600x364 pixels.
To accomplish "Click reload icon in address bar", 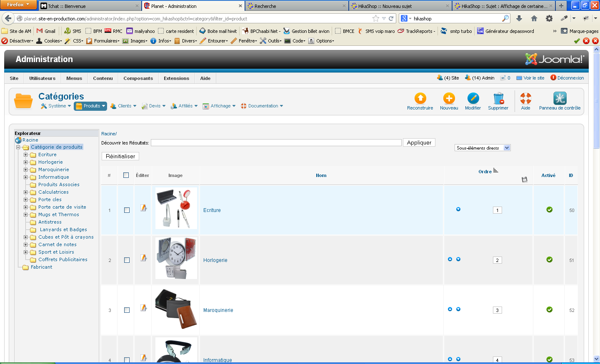I will (x=391, y=18).
